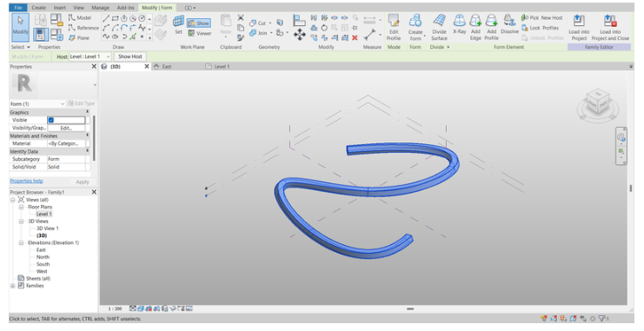
Task: Click the Material value field
Action: click(66, 143)
